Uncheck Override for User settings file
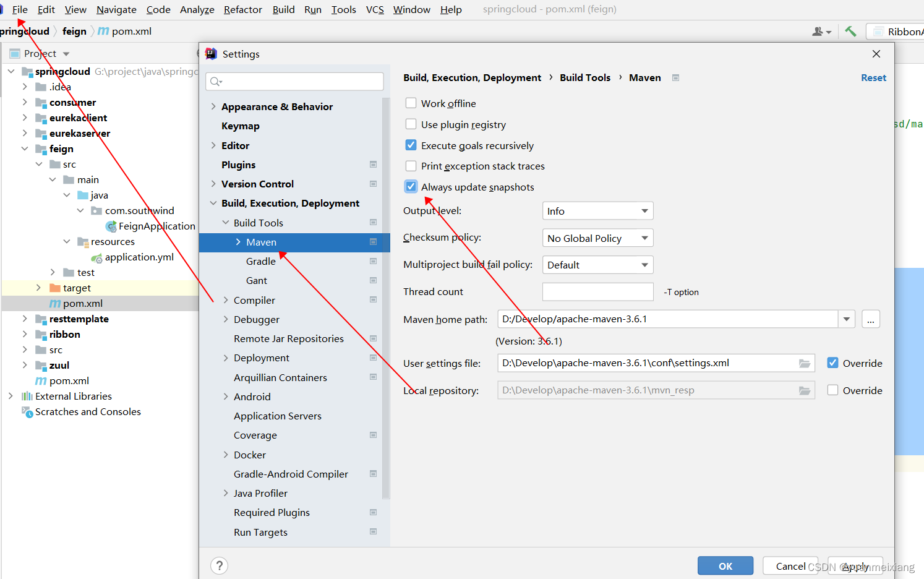924x579 pixels. coord(833,362)
